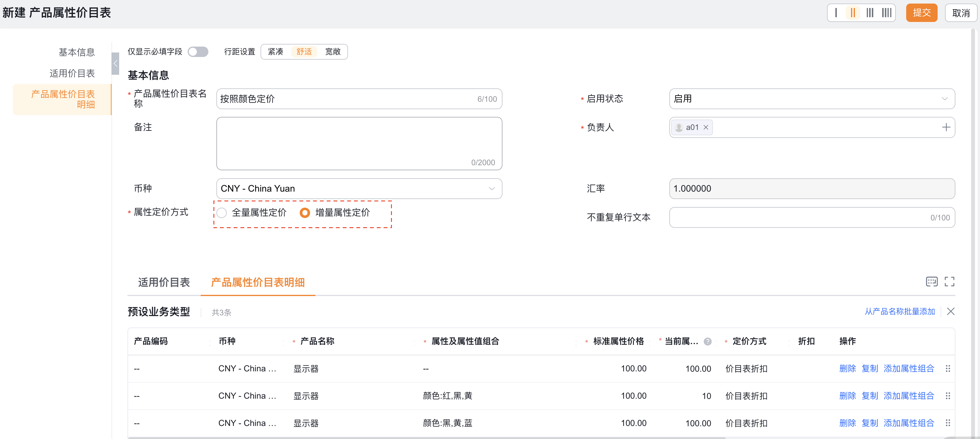The width and height of the screenshot is (980, 439).
Task: Switch to single-column layout icon
Action: [836, 13]
